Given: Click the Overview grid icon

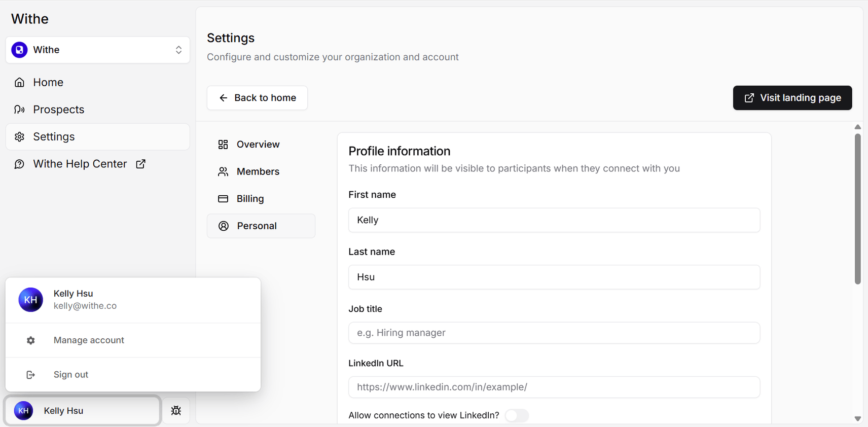Looking at the screenshot, I should (223, 145).
